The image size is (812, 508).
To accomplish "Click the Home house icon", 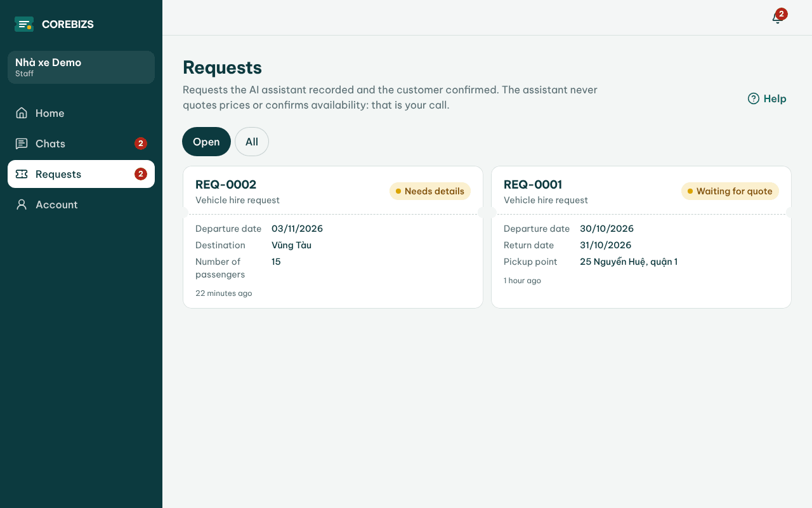I will click(22, 113).
